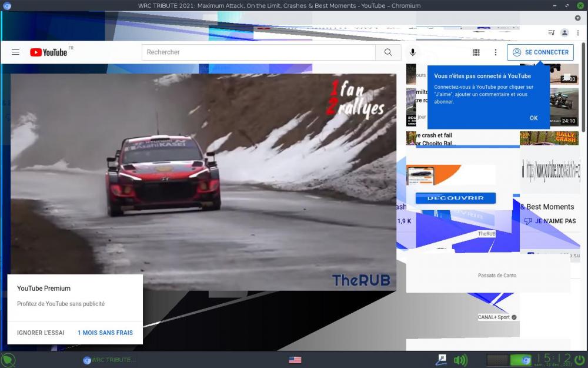Open the RALLY CRASH thumbnail
The image size is (588, 368).
click(x=549, y=138)
